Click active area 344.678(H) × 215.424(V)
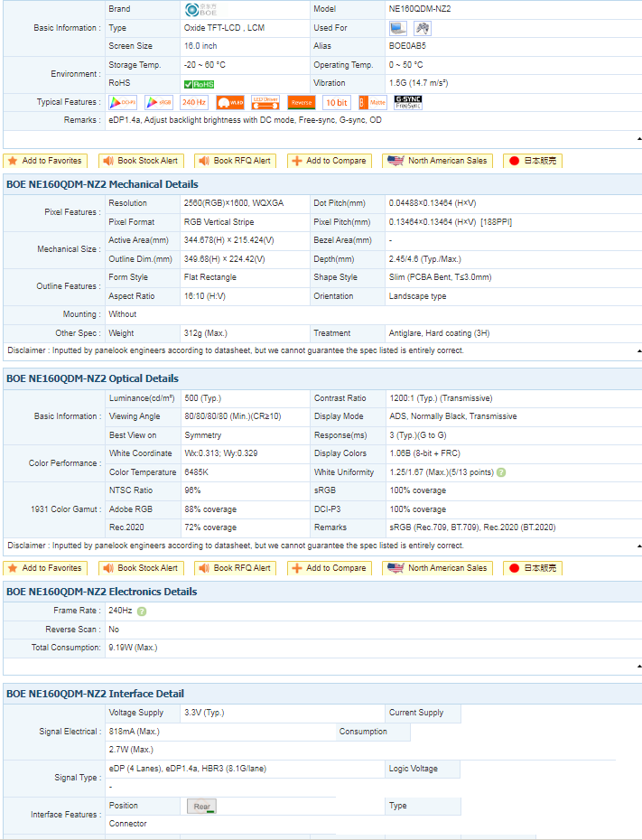This screenshot has height=840, width=642. [x=229, y=240]
